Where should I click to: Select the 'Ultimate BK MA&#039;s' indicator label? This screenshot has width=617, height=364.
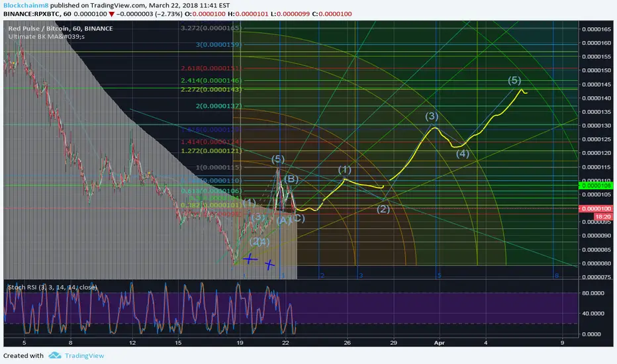(x=46, y=36)
